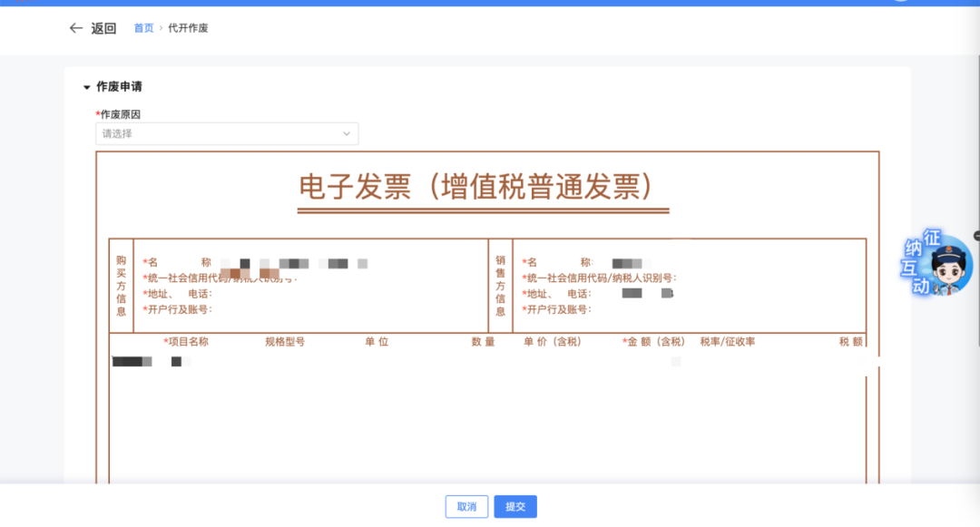Click the 返回 text link

(x=103, y=28)
